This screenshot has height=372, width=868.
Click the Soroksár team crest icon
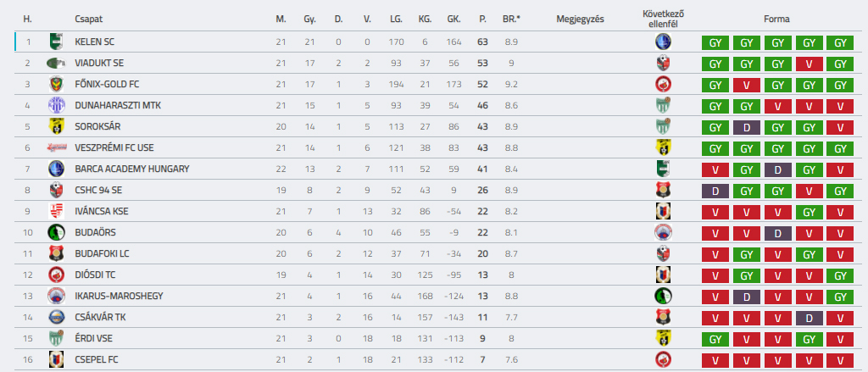pyautogui.click(x=56, y=126)
